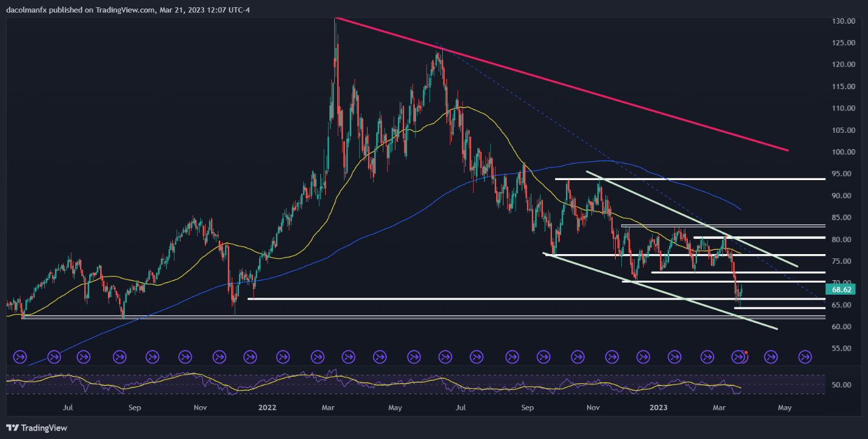Click the rightmost May label on time axis

tap(784, 407)
